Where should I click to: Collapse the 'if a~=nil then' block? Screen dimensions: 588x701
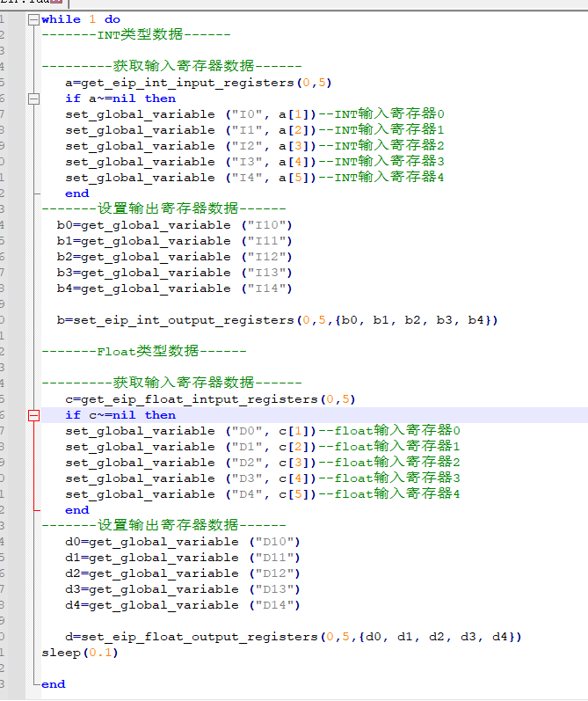click(33, 99)
